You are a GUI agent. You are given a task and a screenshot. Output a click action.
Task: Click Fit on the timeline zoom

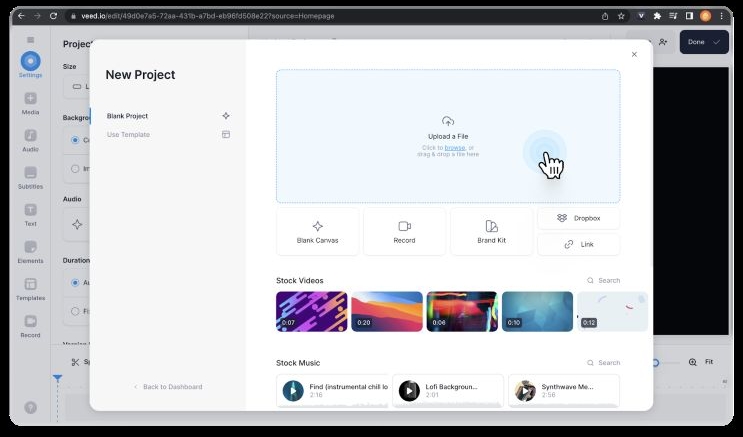click(x=709, y=362)
